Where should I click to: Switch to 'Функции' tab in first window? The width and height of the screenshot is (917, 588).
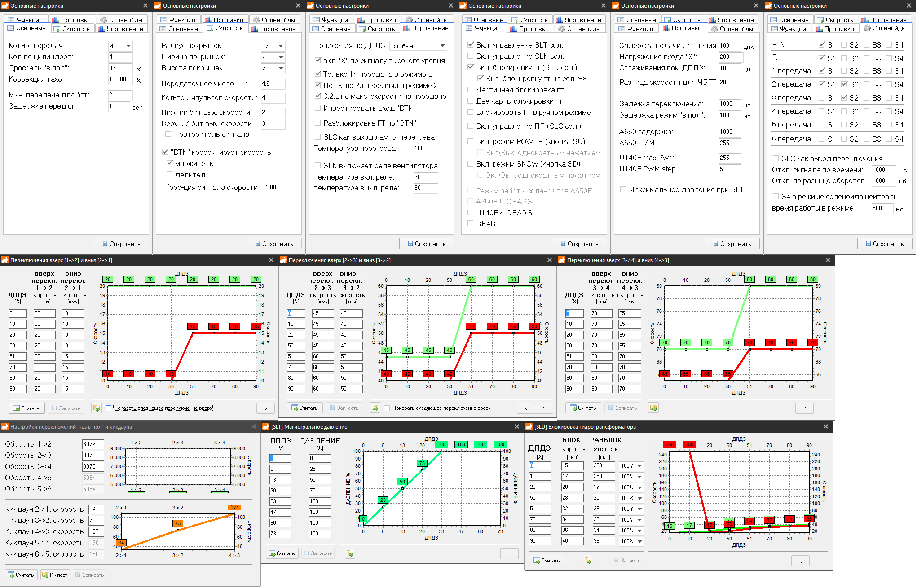pyautogui.click(x=25, y=20)
